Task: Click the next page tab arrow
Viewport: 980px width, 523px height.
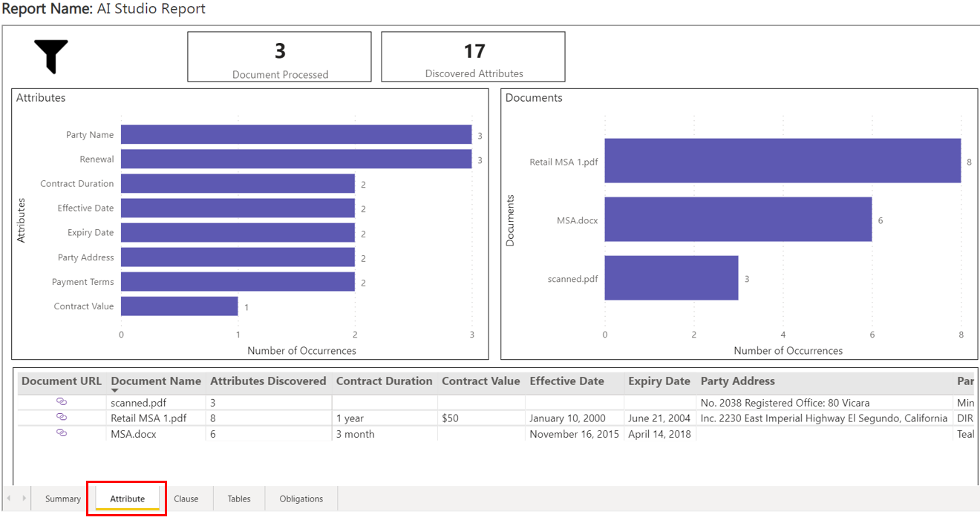Action: tap(24, 499)
